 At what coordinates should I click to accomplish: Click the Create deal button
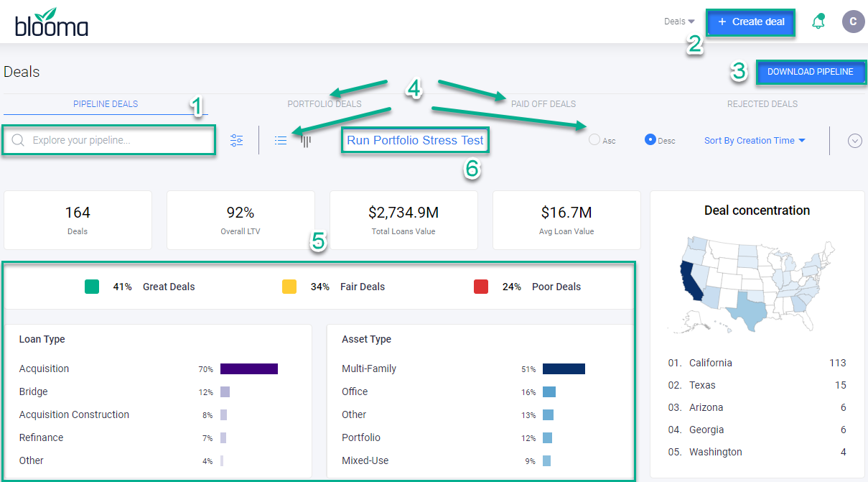coord(751,22)
